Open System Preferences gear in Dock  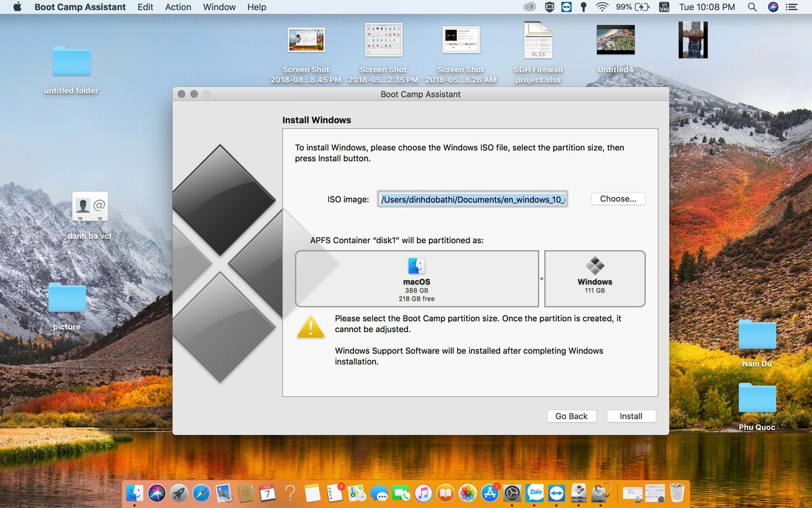coord(512,492)
